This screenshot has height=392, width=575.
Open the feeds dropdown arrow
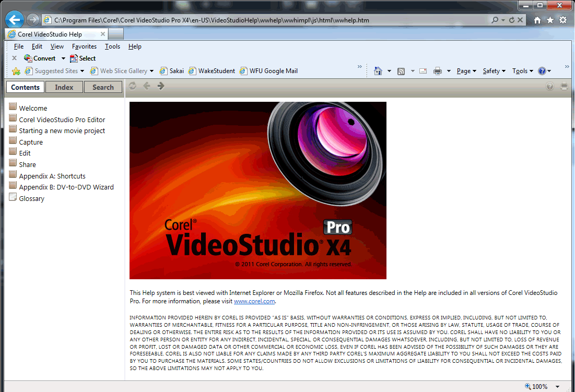[x=413, y=71]
